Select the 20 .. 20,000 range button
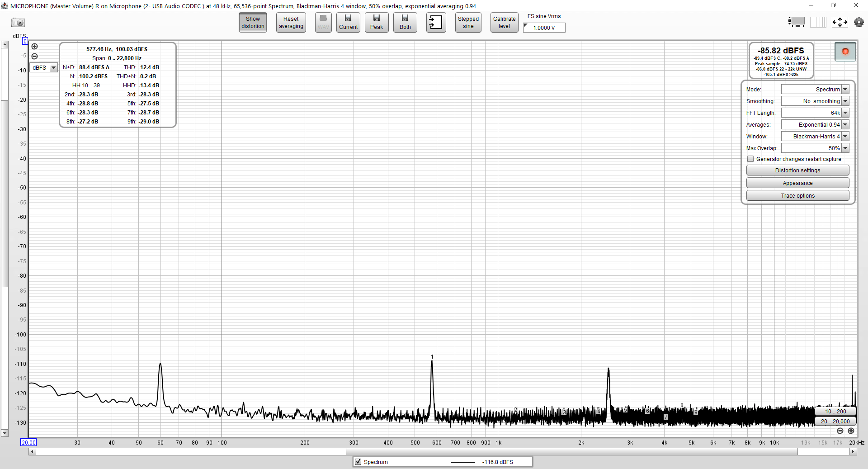 835,422
